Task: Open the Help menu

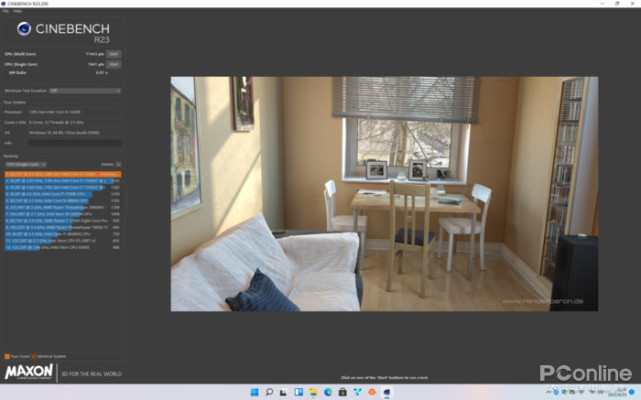Action: tap(17, 11)
